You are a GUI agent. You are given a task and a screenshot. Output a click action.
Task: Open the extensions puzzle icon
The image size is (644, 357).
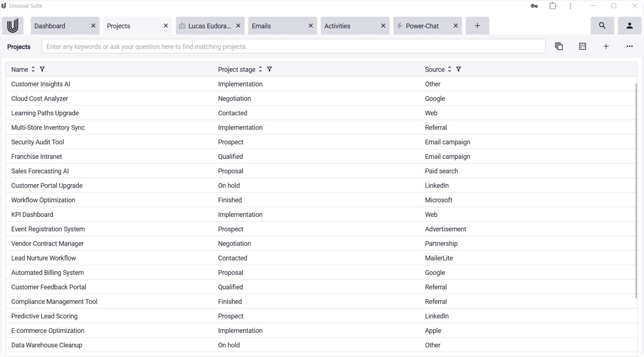click(553, 6)
